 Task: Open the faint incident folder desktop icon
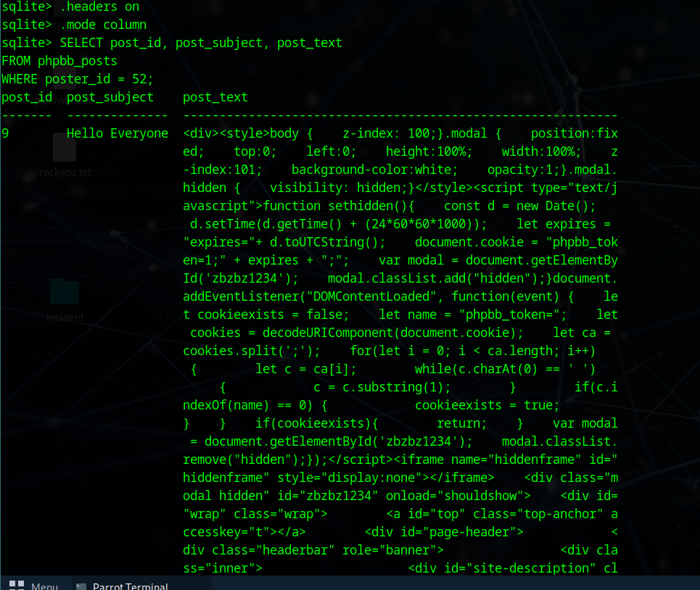[65, 299]
